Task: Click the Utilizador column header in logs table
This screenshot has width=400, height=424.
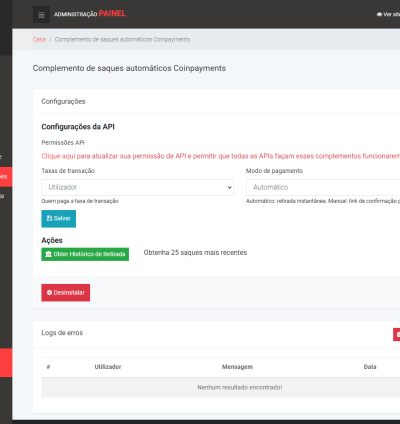Action: point(108,367)
